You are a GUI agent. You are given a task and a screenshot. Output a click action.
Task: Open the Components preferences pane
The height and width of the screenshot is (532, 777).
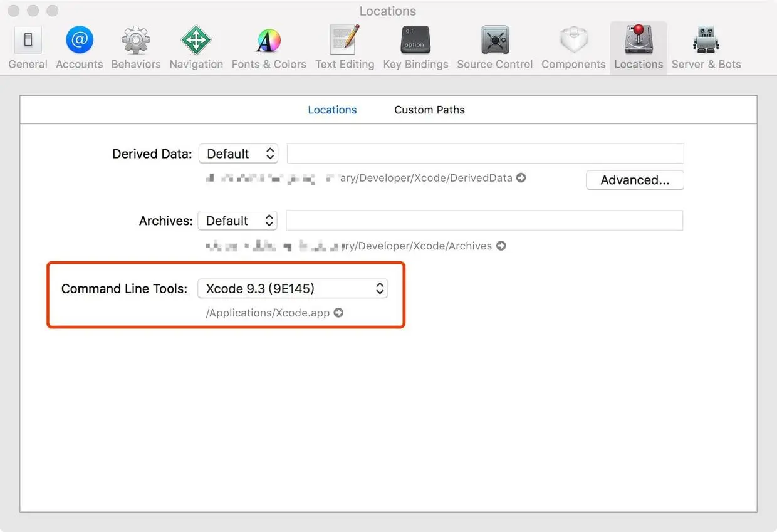tap(573, 48)
